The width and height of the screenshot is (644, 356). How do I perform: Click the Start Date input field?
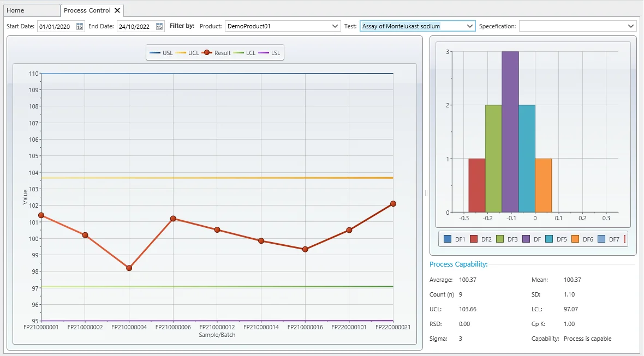tap(57, 26)
